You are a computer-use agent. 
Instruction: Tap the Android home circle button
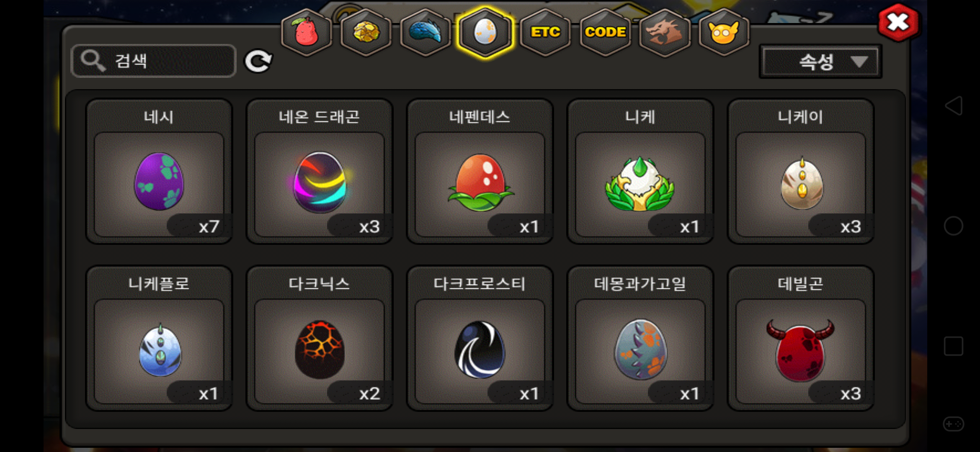click(954, 226)
